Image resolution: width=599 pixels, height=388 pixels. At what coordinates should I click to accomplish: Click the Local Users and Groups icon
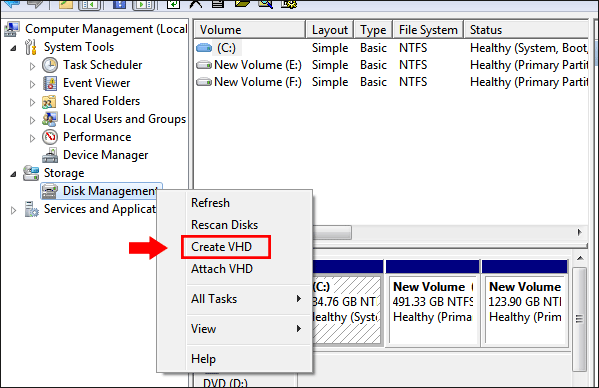50,119
